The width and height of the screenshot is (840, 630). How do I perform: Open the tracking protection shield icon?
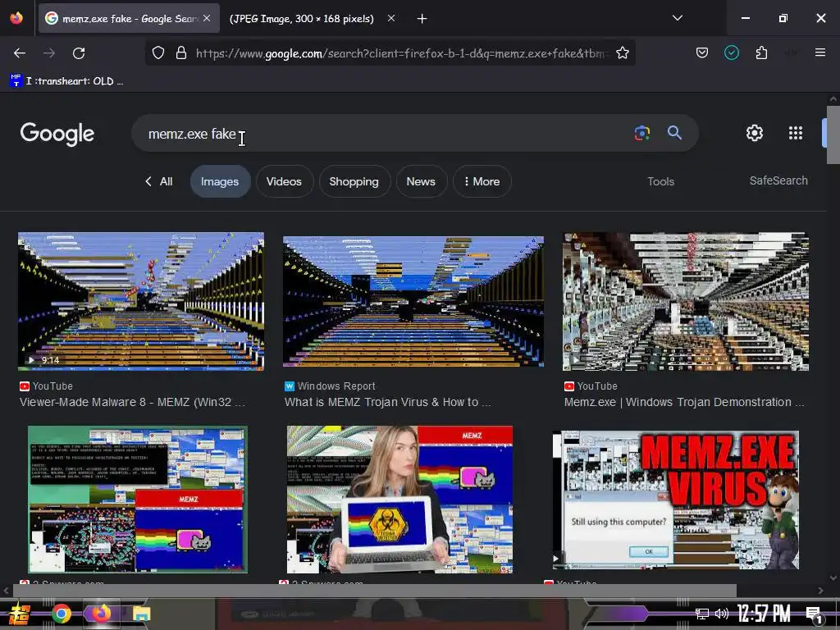[158, 53]
